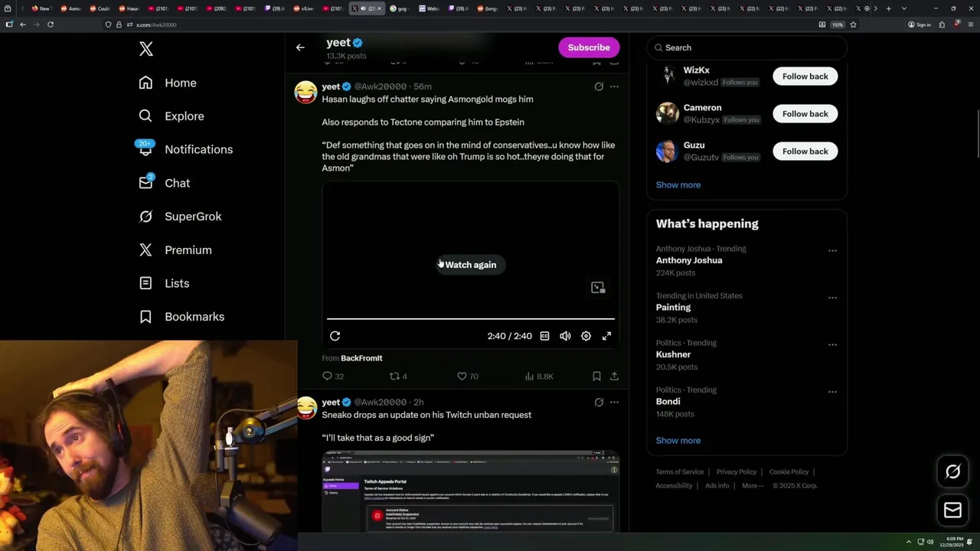Mute the video player volume
Viewport: 980px width, 551px height.
point(565,336)
